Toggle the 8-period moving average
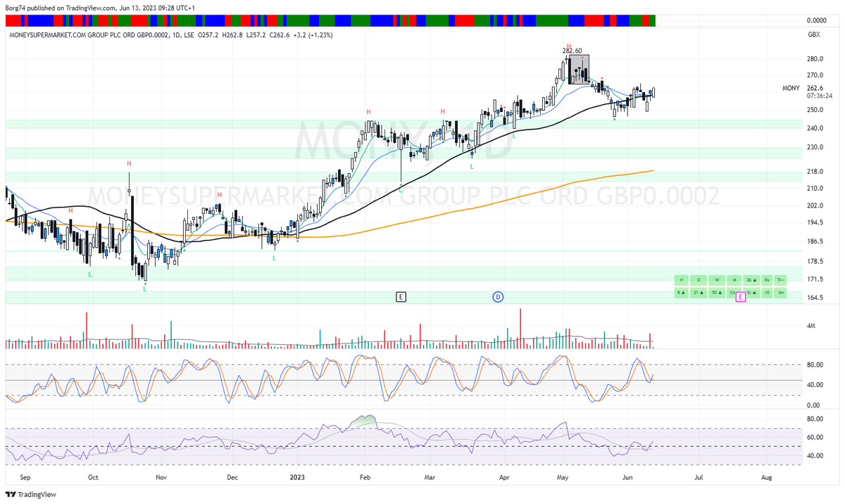 [x=682, y=293]
